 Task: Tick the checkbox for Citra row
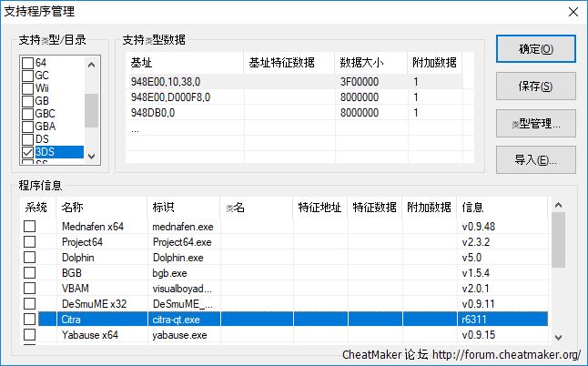(x=30, y=320)
